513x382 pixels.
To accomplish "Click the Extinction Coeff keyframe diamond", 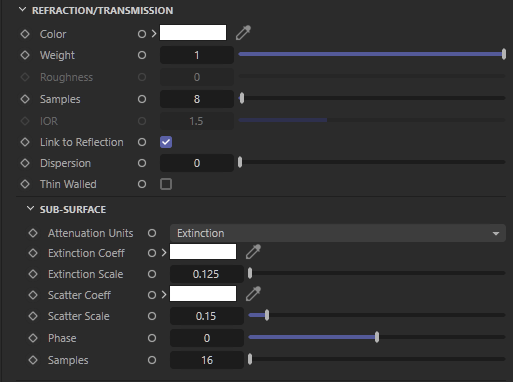I will 33,253.
